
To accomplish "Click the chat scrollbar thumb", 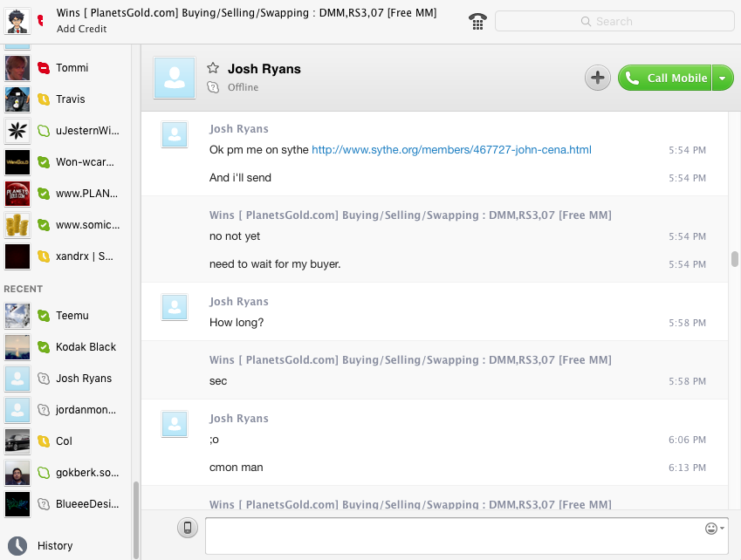I will [734, 259].
